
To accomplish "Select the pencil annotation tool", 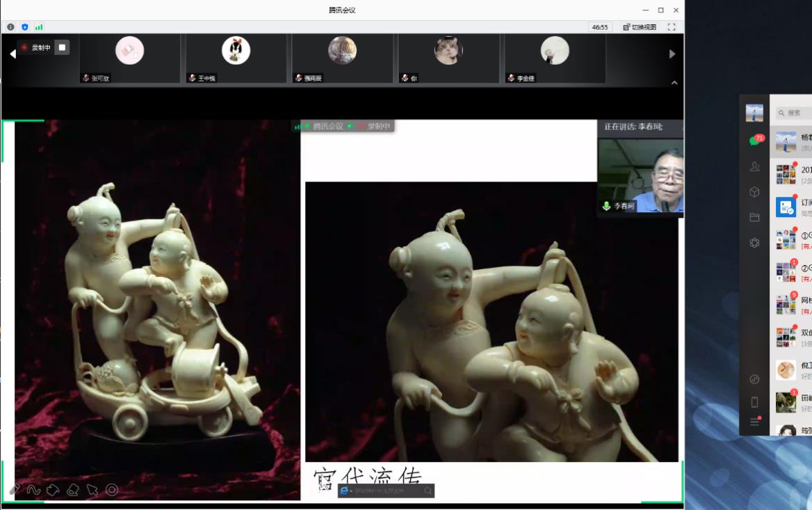I will [x=15, y=490].
